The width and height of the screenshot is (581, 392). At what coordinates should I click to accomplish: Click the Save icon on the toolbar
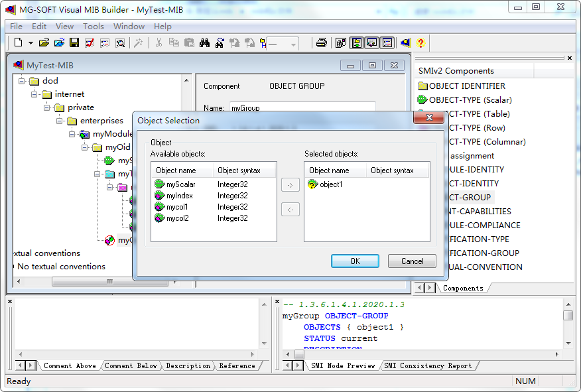pyautogui.click(x=74, y=42)
